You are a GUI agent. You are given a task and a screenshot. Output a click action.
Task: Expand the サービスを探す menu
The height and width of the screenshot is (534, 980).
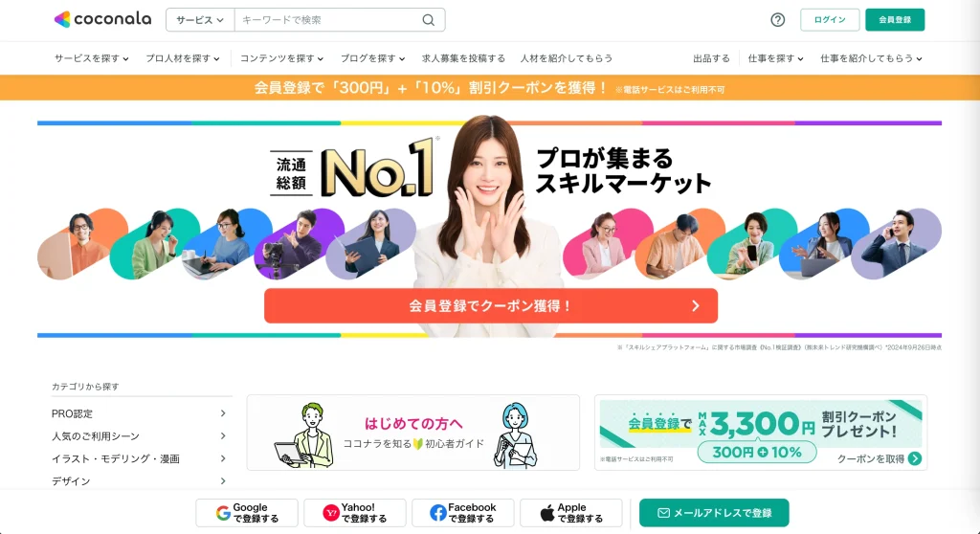coord(91,58)
